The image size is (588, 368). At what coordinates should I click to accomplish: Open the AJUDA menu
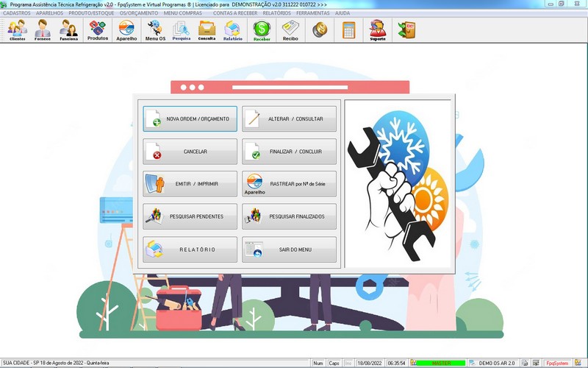pyautogui.click(x=343, y=13)
